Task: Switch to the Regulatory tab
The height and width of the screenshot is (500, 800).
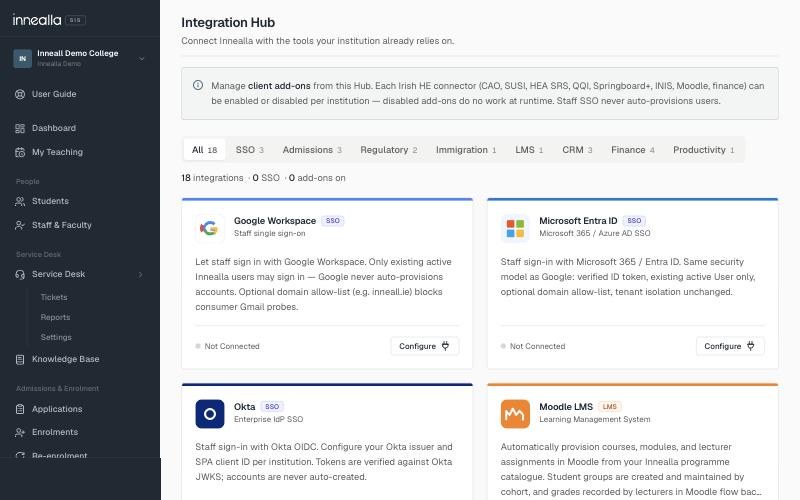Action: 389,150
